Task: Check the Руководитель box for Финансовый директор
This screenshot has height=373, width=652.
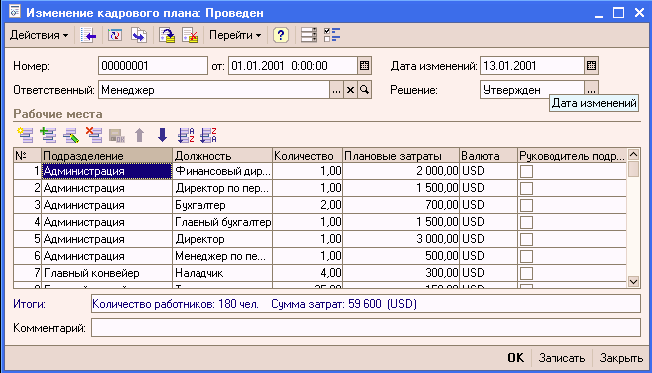Action: [x=526, y=171]
